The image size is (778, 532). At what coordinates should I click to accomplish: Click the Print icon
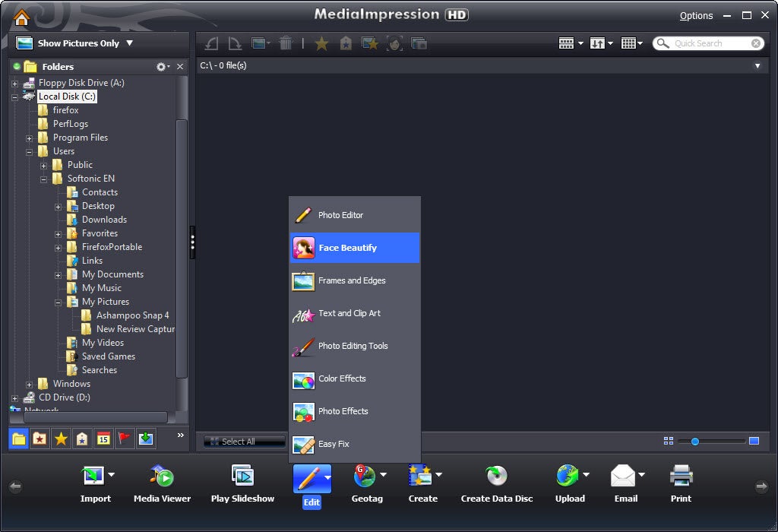click(681, 476)
